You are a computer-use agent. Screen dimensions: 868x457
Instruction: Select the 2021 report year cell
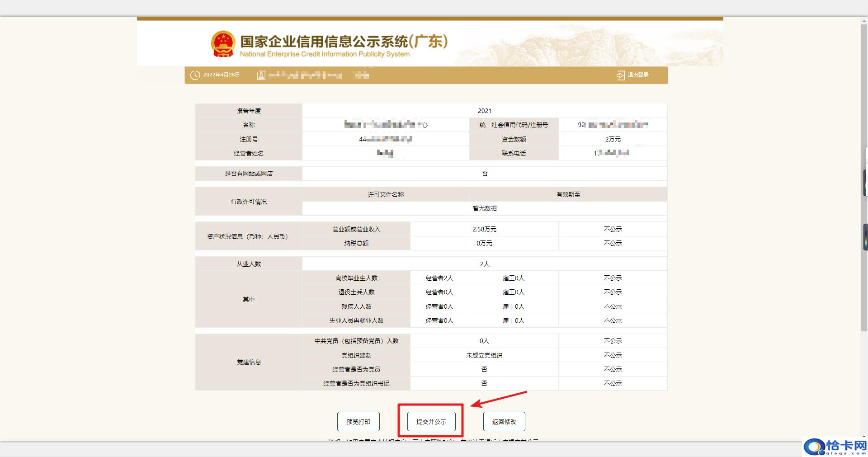(x=485, y=110)
